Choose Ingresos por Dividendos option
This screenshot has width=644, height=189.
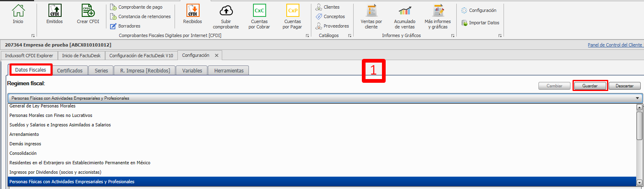tap(322, 172)
